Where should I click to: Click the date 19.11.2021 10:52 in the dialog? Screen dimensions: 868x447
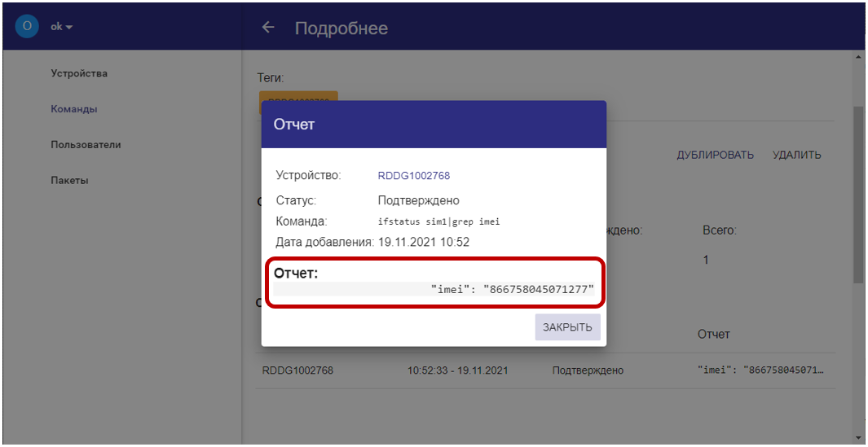424,242
